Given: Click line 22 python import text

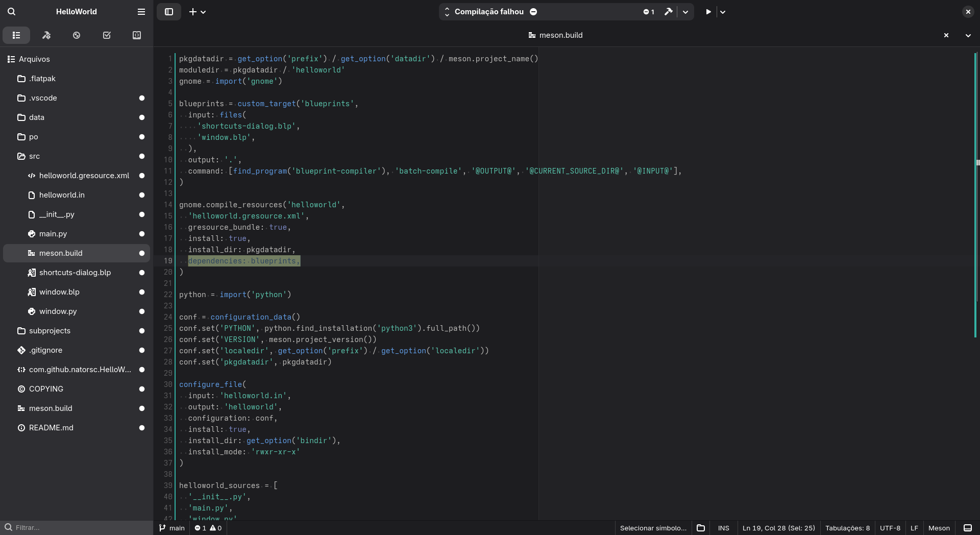Looking at the screenshot, I should [235, 295].
